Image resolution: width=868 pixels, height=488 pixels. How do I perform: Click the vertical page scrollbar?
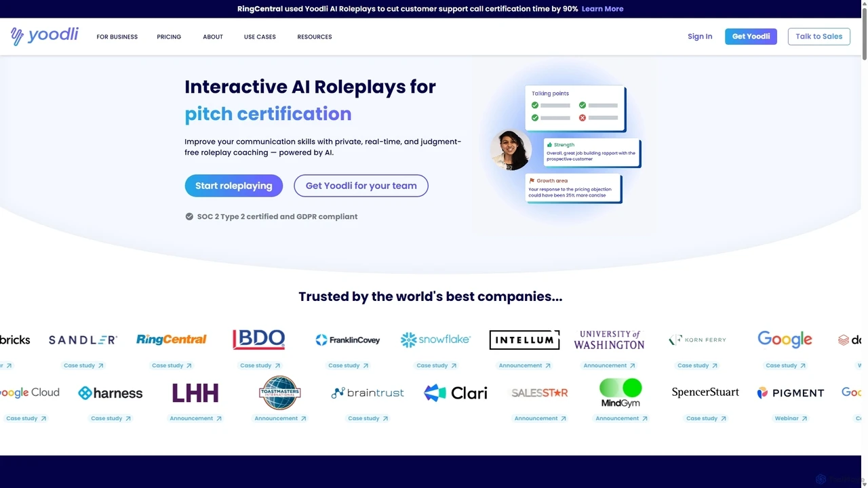(864, 35)
